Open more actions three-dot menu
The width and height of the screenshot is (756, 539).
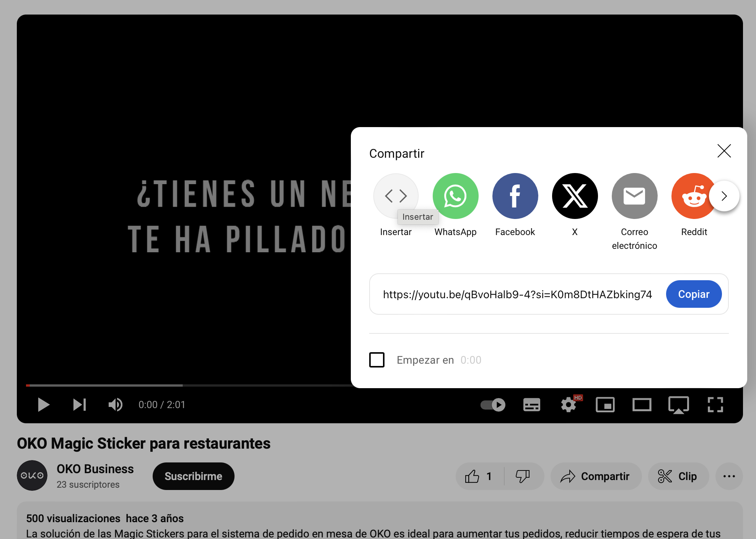729,476
